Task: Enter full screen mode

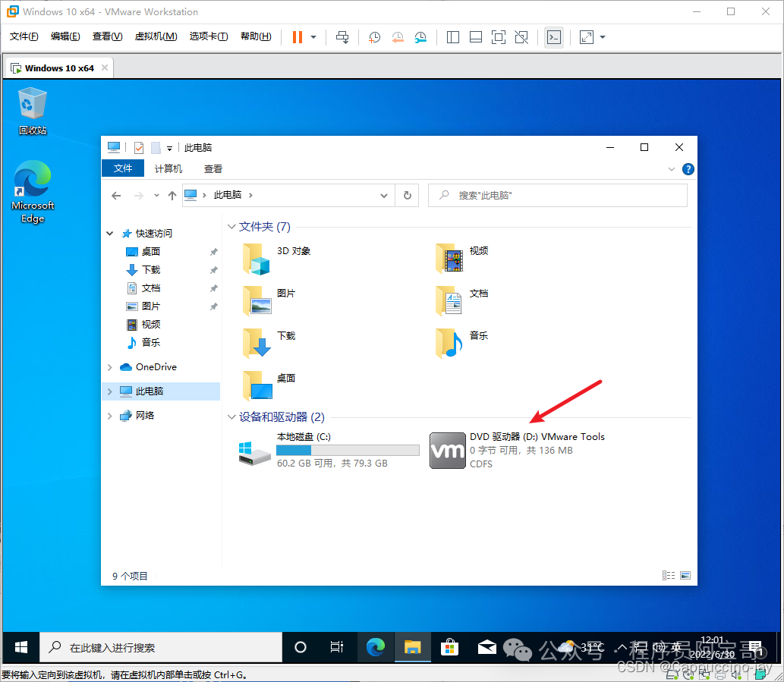Action: pyautogui.click(x=499, y=37)
